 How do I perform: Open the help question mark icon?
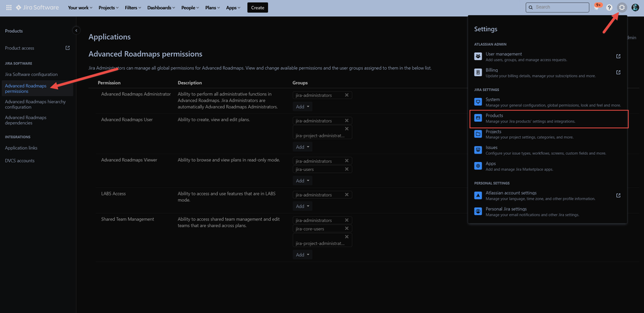tap(609, 7)
